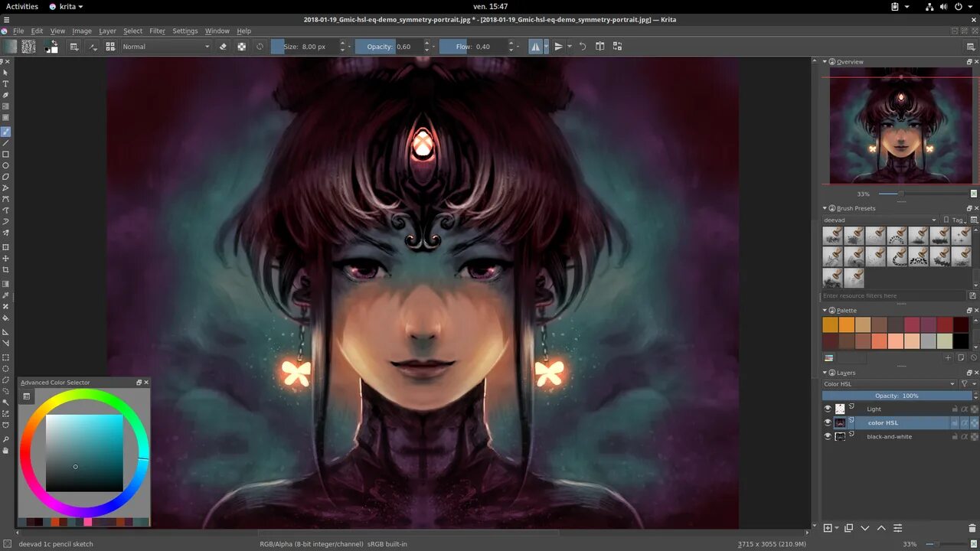980x551 pixels.
Task: Duplicate the current layer
Action: (x=848, y=528)
